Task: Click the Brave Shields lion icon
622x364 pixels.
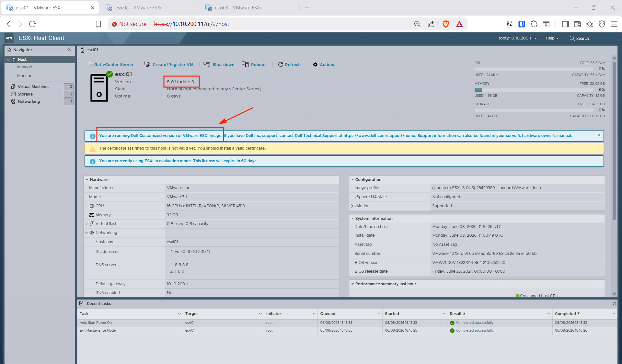Action: (x=446, y=24)
